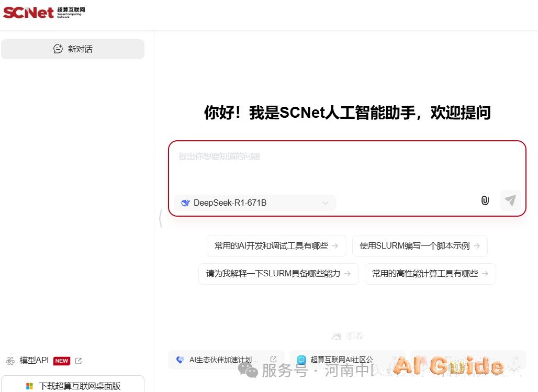Click the DeepSeek whale icon

(x=185, y=203)
